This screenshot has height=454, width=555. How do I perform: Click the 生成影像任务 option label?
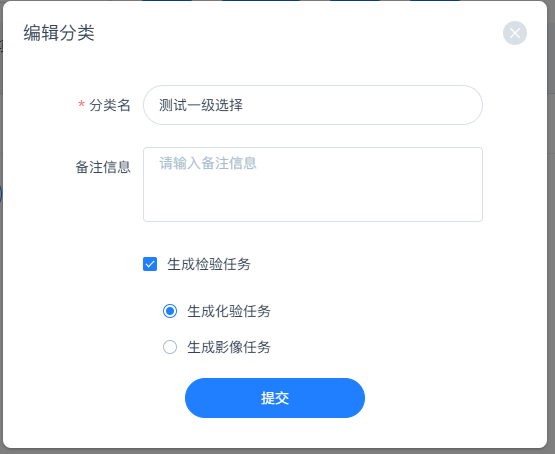pyautogui.click(x=229, y=347)
